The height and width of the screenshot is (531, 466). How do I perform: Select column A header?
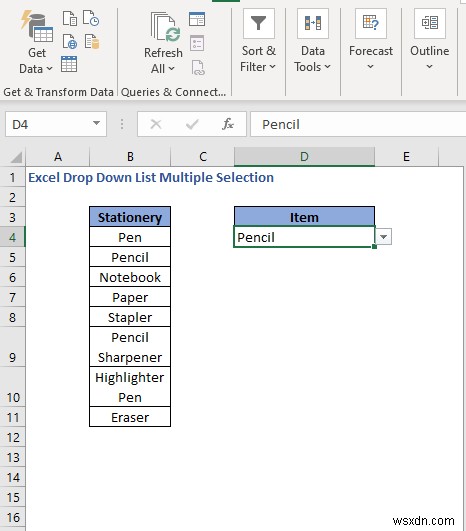(58, 157)
